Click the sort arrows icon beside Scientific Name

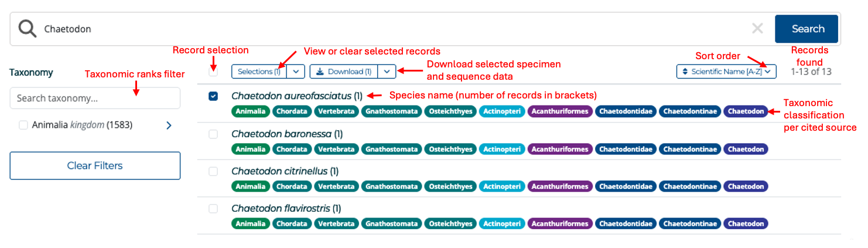pyautogui.click(x=685, y=72)
